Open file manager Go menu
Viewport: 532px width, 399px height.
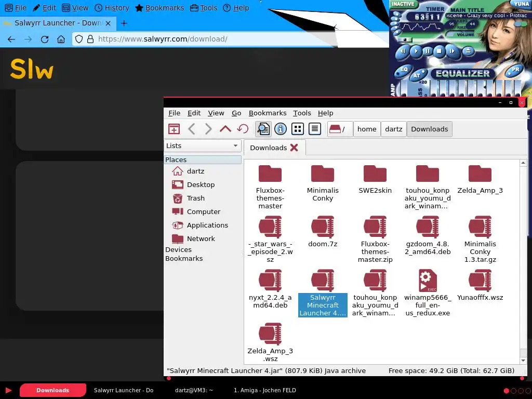[236, 113]
